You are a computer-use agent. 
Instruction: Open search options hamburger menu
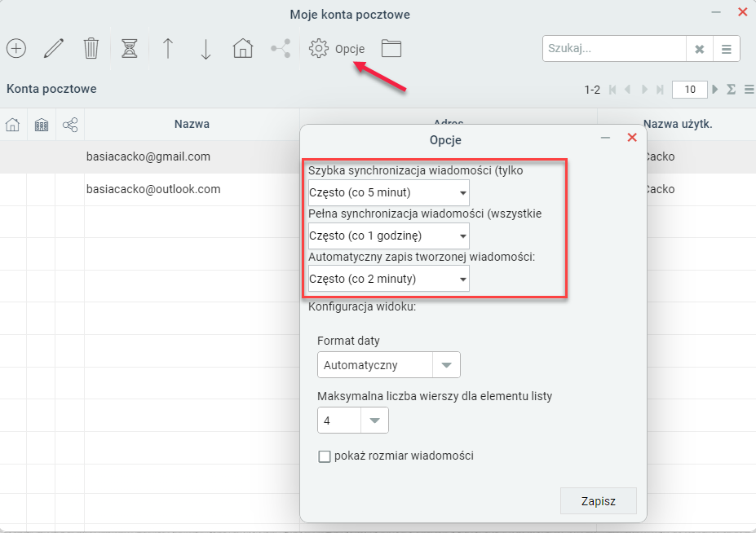pyautogui.click(x=726, y=49)
